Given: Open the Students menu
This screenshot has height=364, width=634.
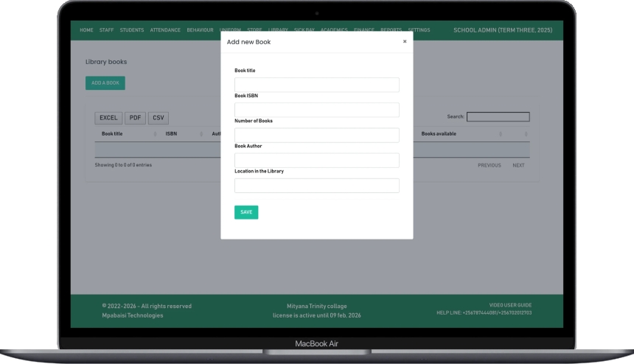Looking at the screenshot, I should [x=132, y=30].
